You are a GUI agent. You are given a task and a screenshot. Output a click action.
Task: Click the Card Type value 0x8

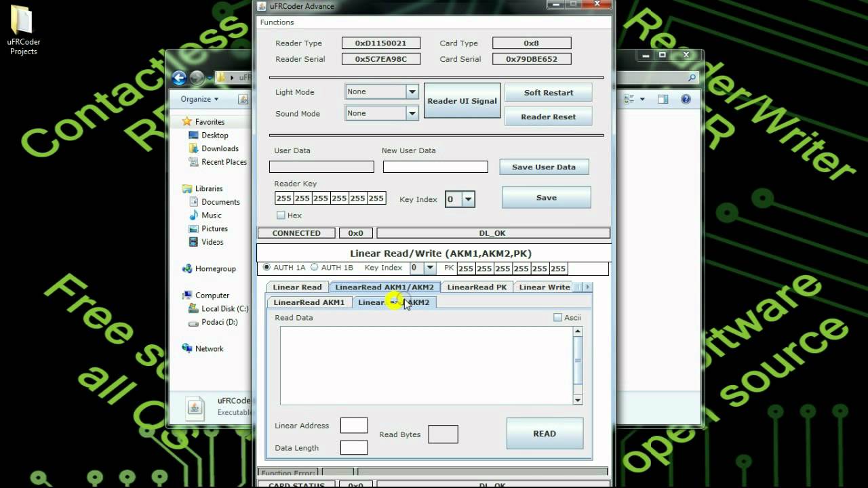point(532,43)
